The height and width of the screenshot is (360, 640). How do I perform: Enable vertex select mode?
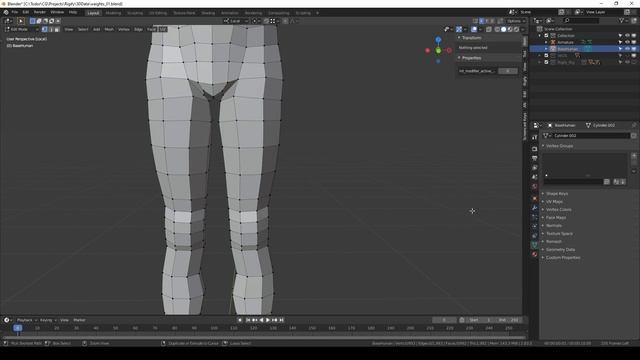coord(44,29)
